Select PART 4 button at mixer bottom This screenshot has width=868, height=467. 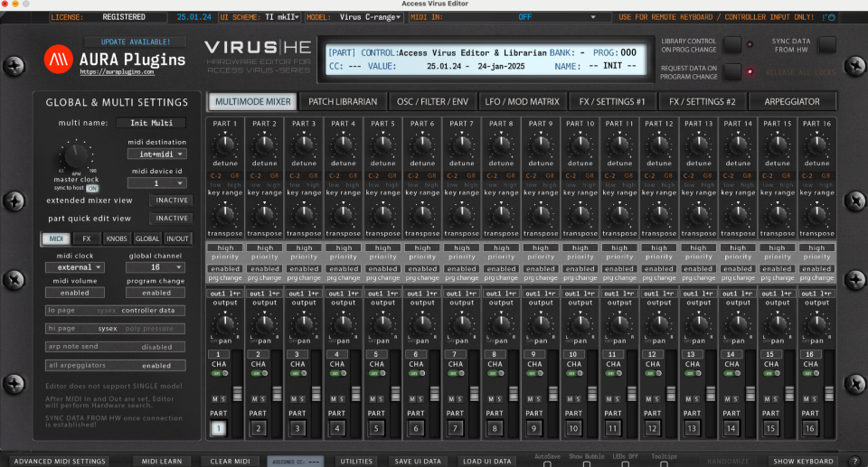pos(336,428)
